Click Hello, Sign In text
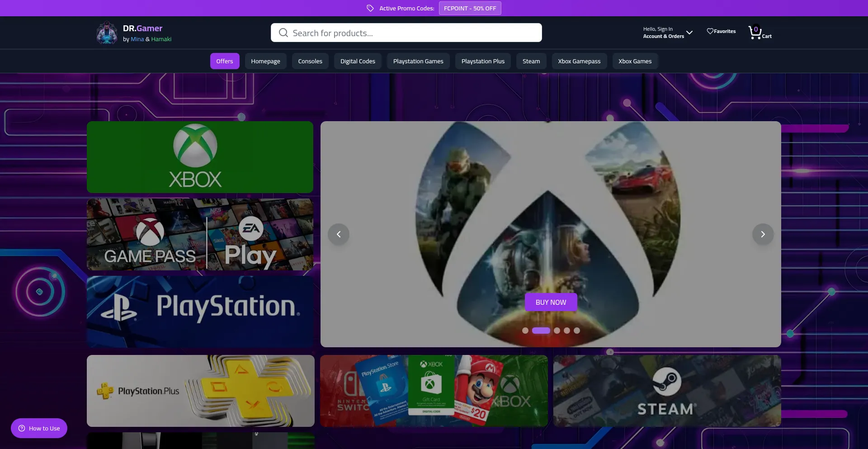 [658, 29]
